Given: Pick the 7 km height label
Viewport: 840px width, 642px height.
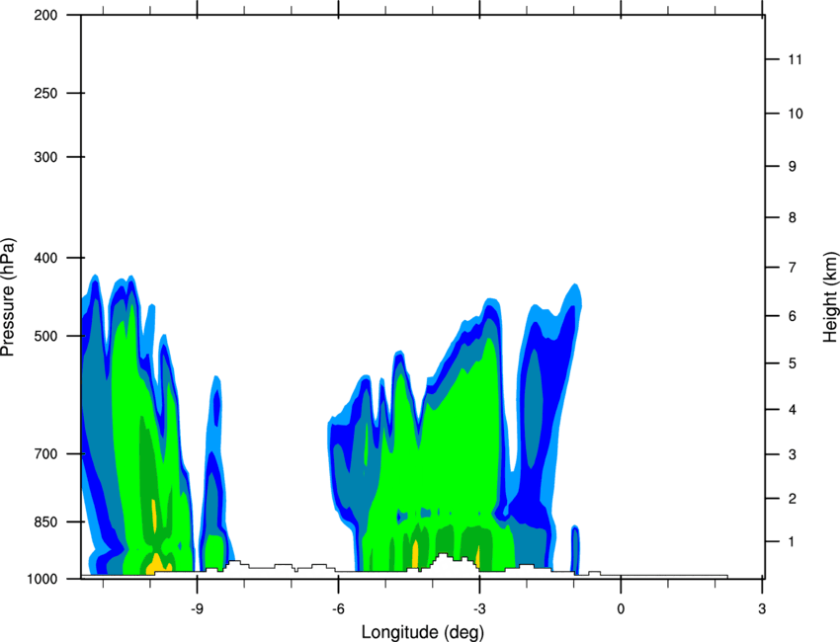Looking at the screenshot, I should (793, 267).
